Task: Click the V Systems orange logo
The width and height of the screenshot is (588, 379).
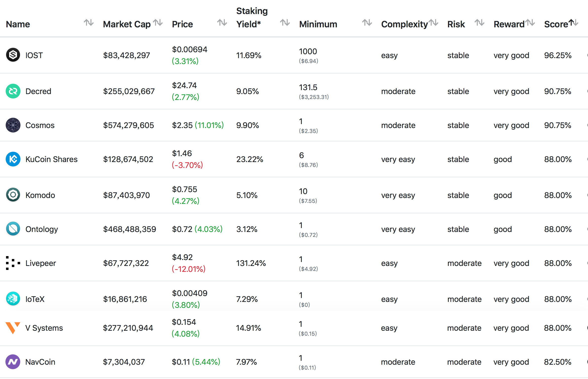Action: 13,328
